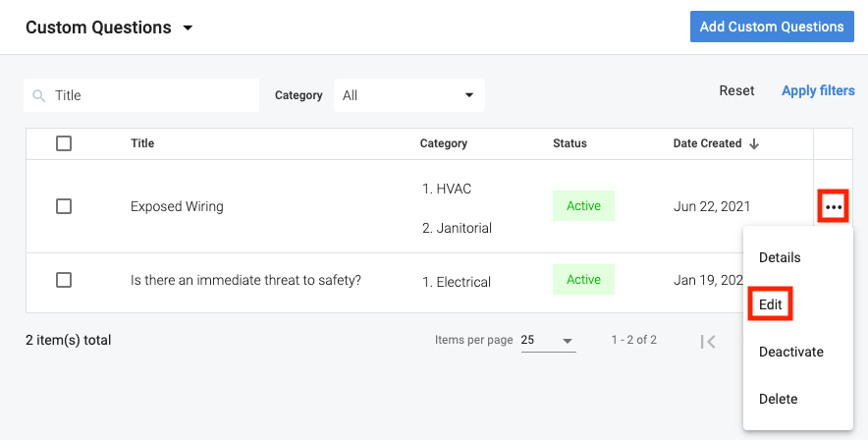Click the Status column header

570,143
